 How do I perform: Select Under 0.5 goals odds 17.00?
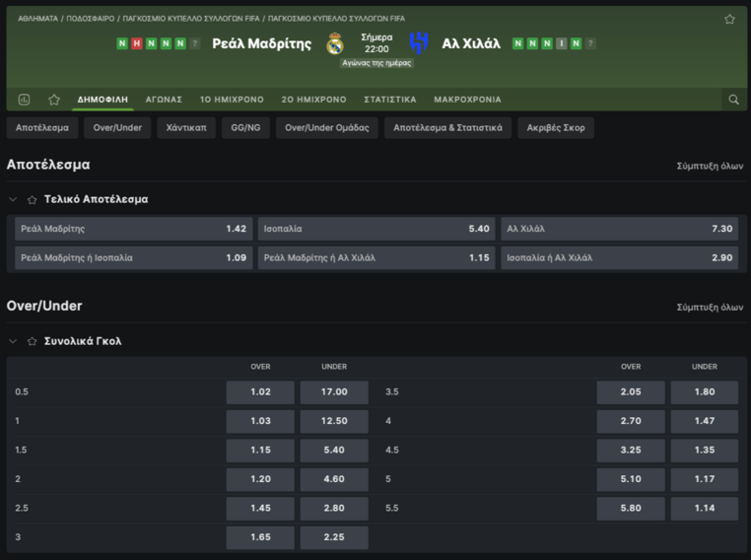click(334, 392)
